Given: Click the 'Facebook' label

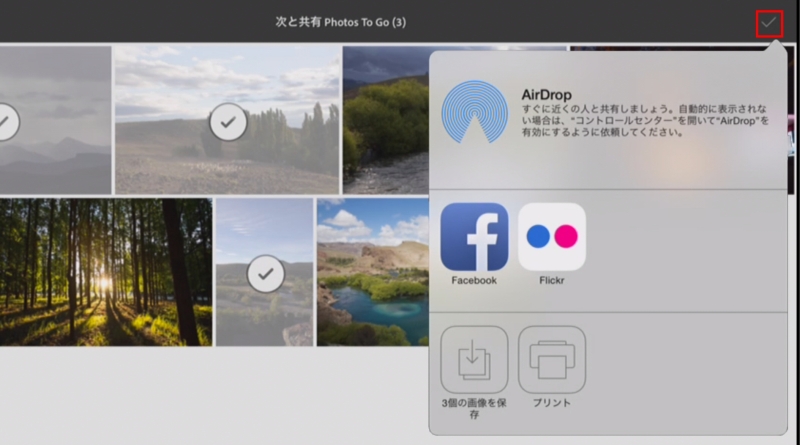Looking at the screenshot, I should coord(474,280).
